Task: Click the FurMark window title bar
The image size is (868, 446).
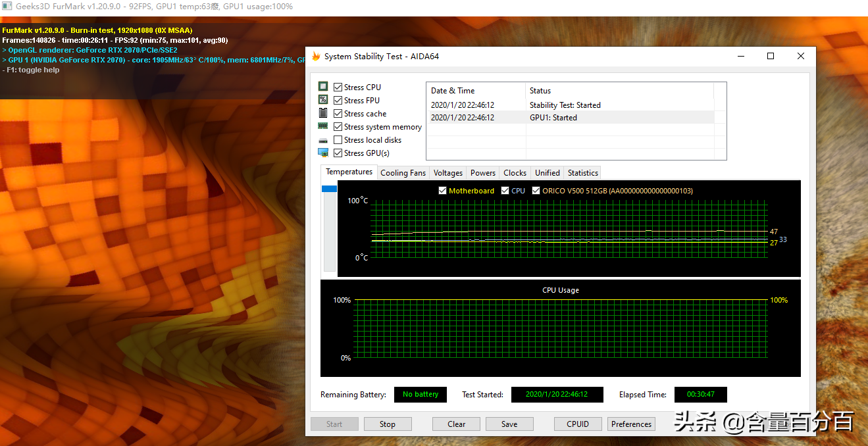Action: click(434, 7)
